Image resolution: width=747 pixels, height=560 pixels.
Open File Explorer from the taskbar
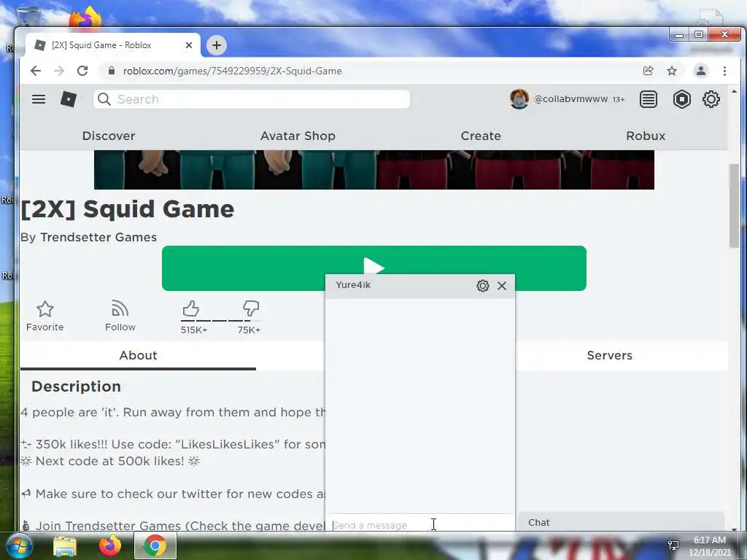tap(65, 546)
